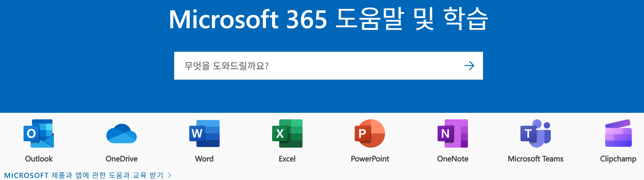This screenshot has height=180, width=644.
Task: Click the 'Microsoft Teams' text label
Action: coord(535,159)
